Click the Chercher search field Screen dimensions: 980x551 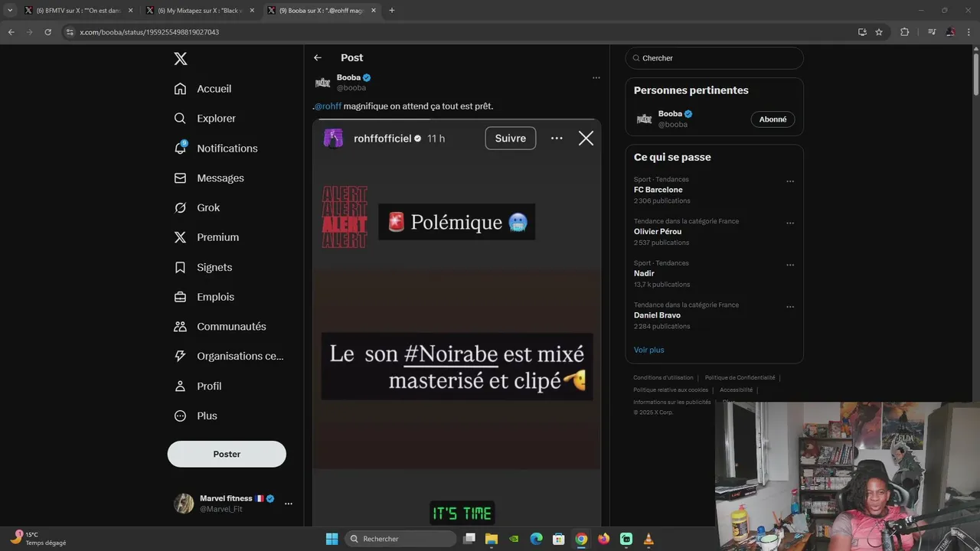pos(714,58)
